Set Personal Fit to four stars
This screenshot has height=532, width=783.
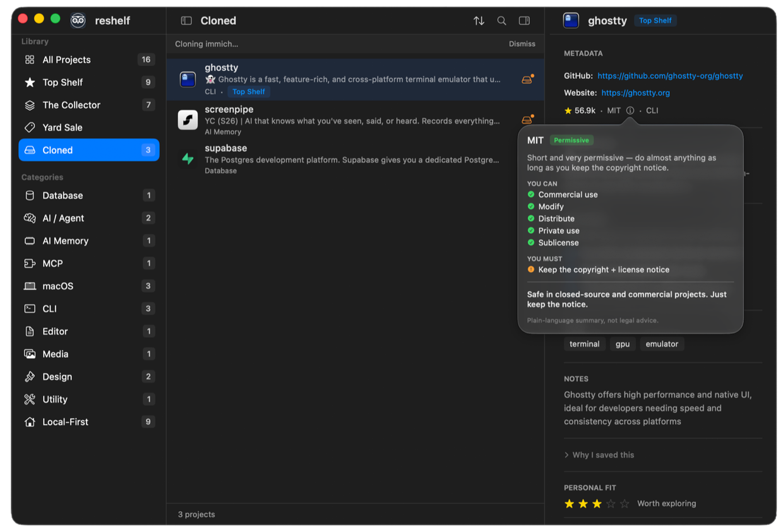coord(611,504)
